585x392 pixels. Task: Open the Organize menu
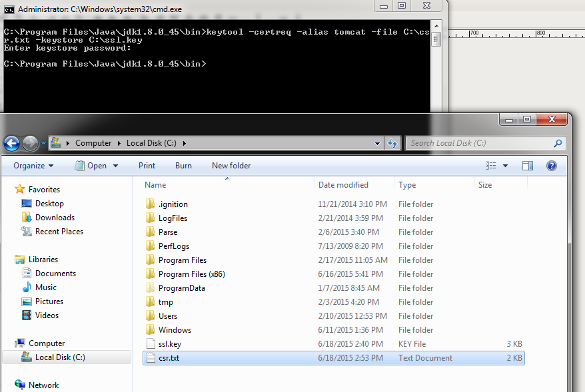click(x=33, y=166)
